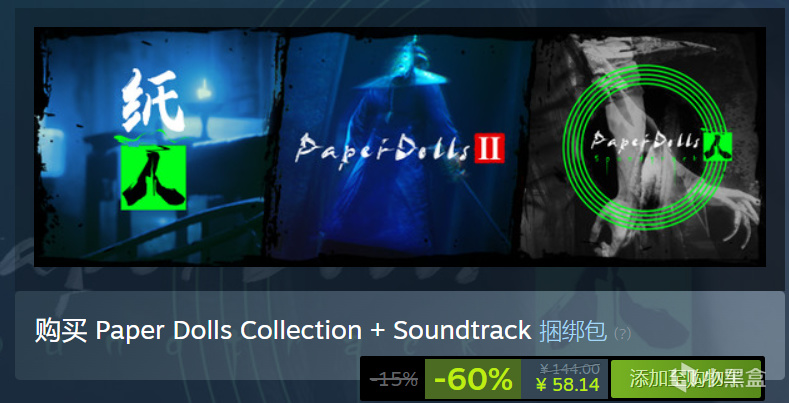Viewport: 789px width, 403px height.
Task: Click the green concentric circle ring
Action: pyautogui.click(x=644, y=146)
